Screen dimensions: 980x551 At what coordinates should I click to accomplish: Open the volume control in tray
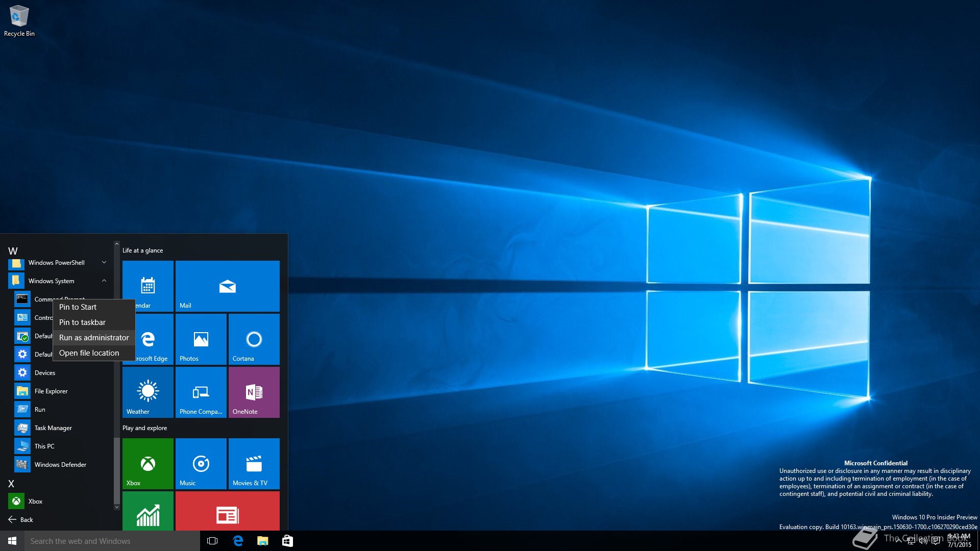click(x=923, y=541)
